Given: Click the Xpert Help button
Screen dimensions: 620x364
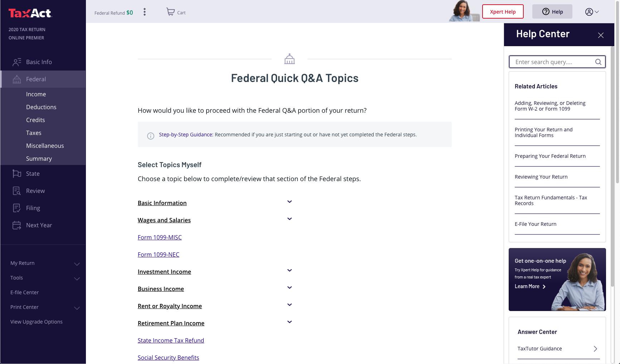Looking at the screenshot, I should point(503,11).
